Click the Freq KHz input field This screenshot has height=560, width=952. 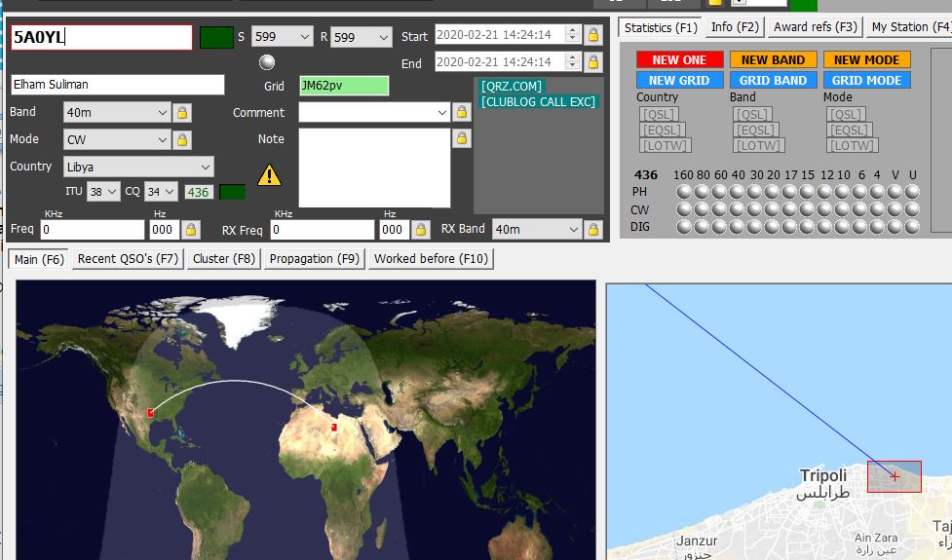[93, 229]
